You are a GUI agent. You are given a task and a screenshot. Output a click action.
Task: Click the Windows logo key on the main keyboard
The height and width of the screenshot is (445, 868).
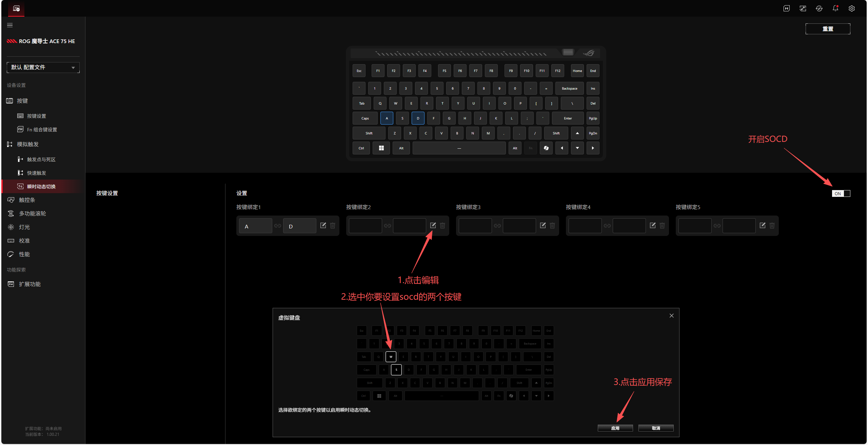(381, 148)
